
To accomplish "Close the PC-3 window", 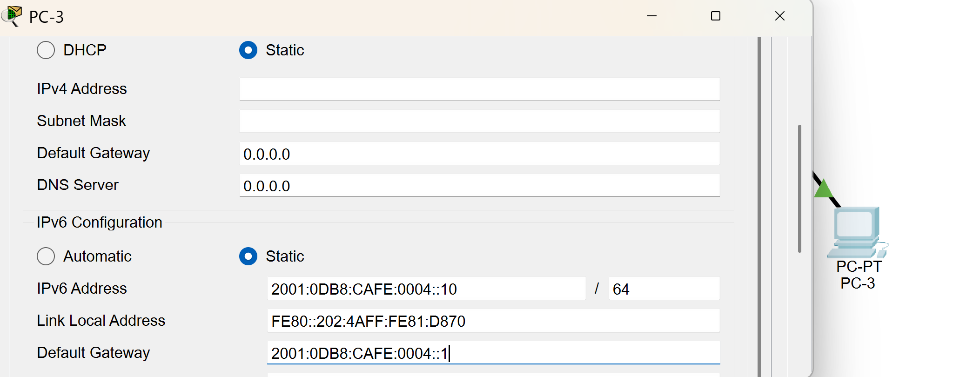I will [x=780, y=16].
